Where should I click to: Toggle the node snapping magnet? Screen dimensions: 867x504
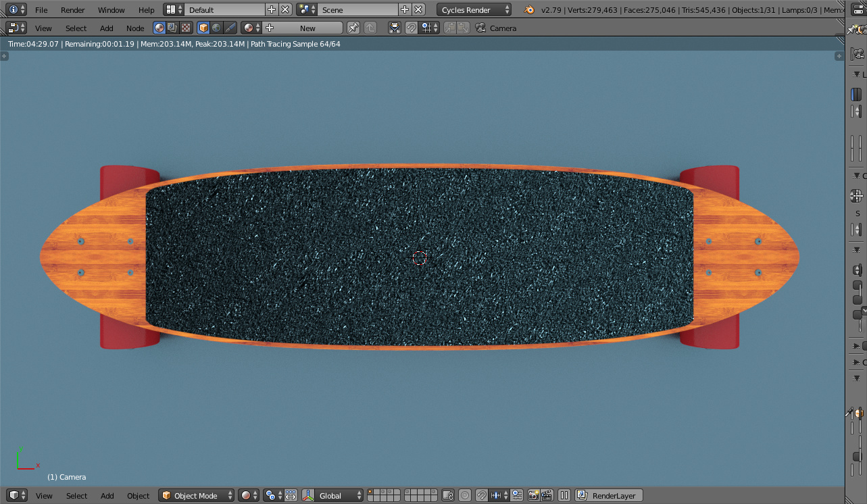pos(411,28)
